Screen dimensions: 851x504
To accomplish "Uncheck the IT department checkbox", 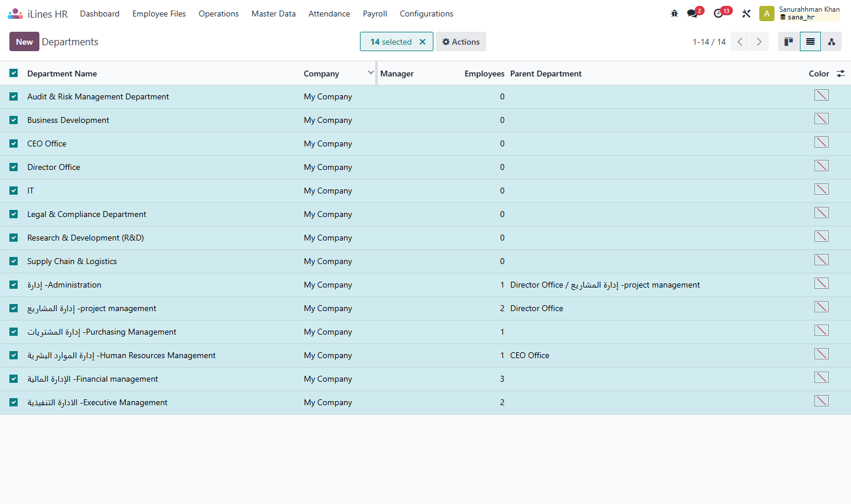I will (14, 191).
